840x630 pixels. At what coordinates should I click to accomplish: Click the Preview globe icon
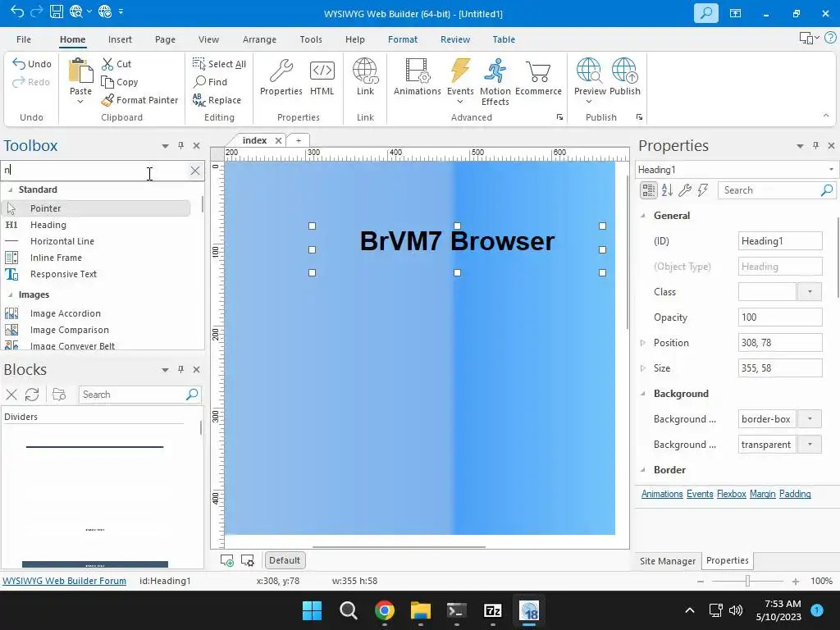pos(589,71)
